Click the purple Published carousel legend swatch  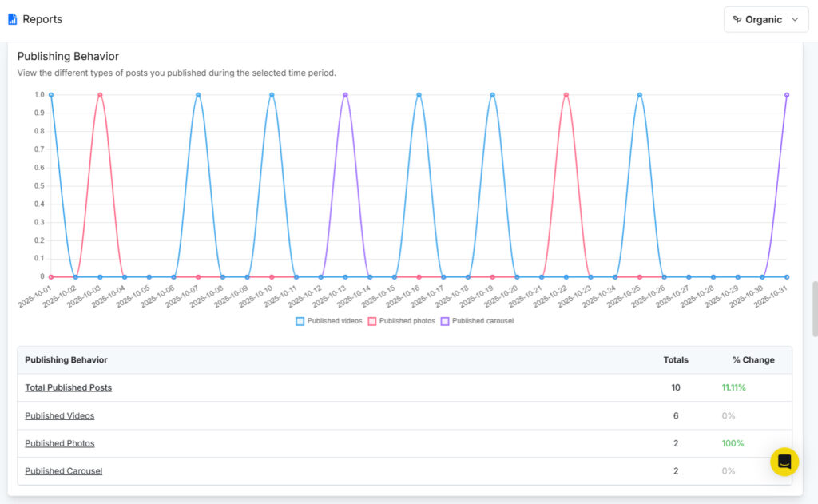446,320
